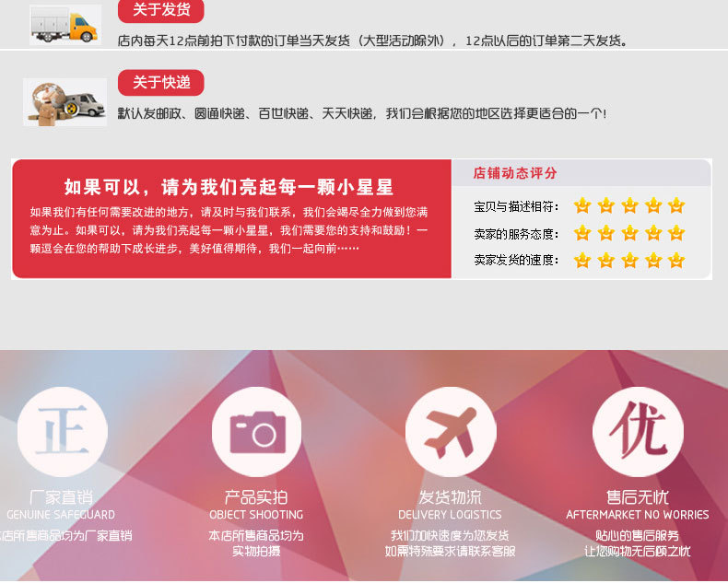Click the 发货物流 label text
The width and height of the screenshot is (728, 583).
450,497
